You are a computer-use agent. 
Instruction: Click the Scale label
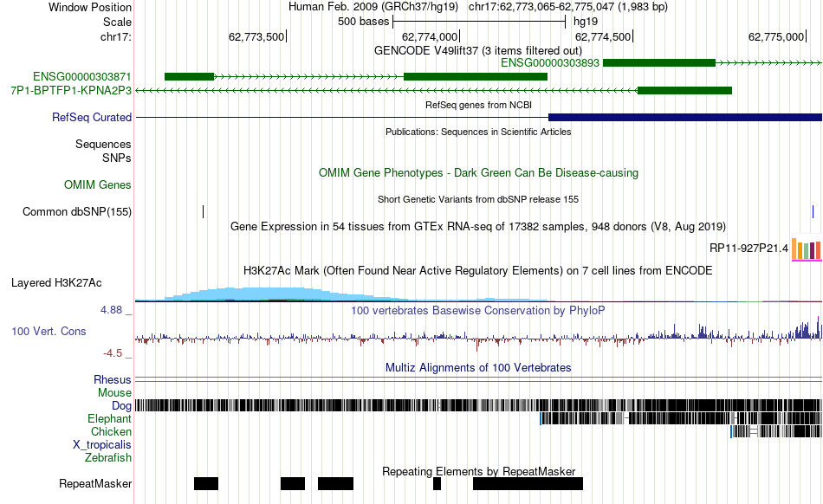pos(117,22)
